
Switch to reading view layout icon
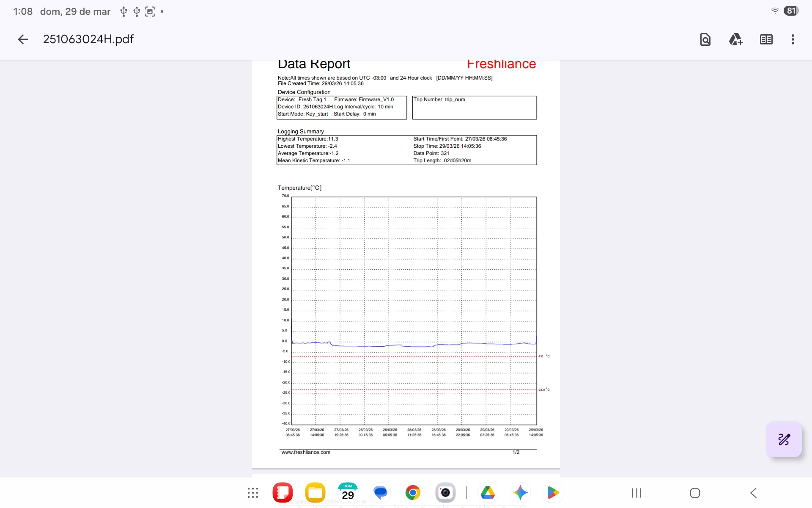click(x=766, y=39)
